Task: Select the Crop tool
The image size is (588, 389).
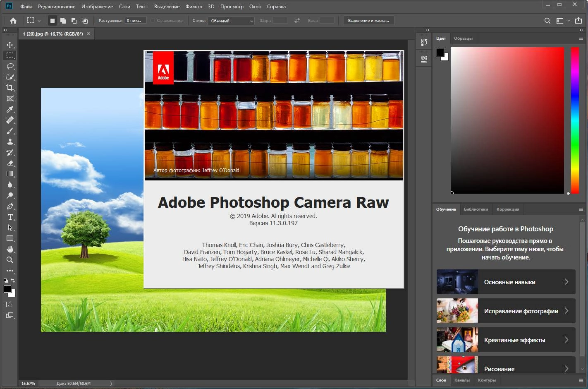Action: point(10,88)
